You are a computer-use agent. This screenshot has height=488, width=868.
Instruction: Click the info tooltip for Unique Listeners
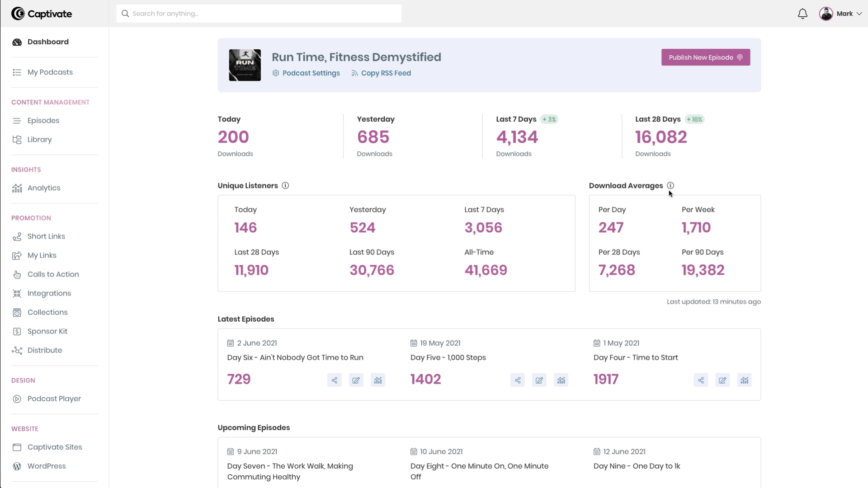286,185
